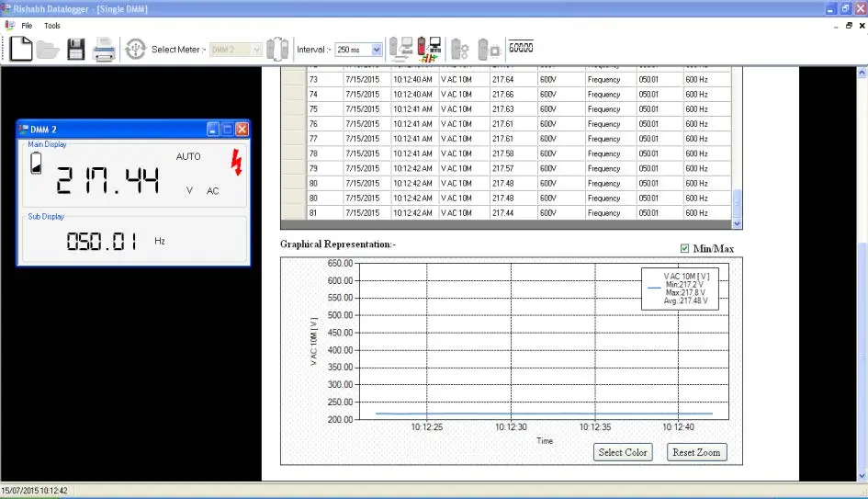Click the Print icon in toolbar
This screenshot has width=868, height=499.
point(105,50)
